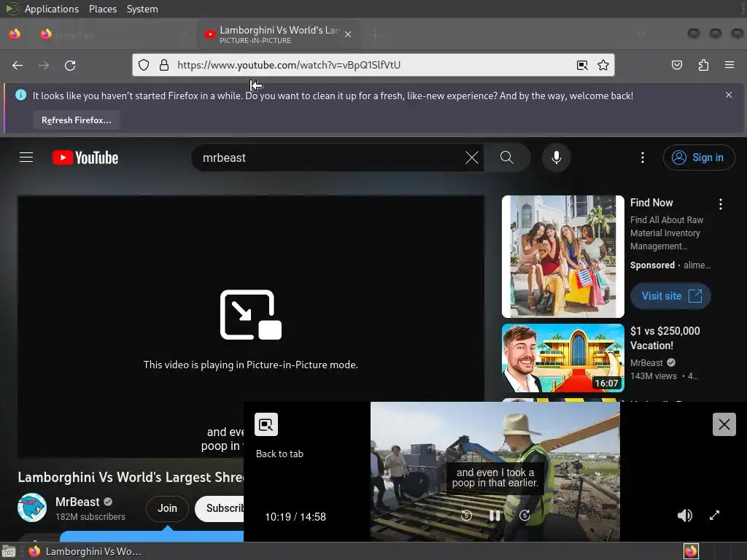
Task: Click Back to tab icon in PiP
Action: click(x=266, y=424)
